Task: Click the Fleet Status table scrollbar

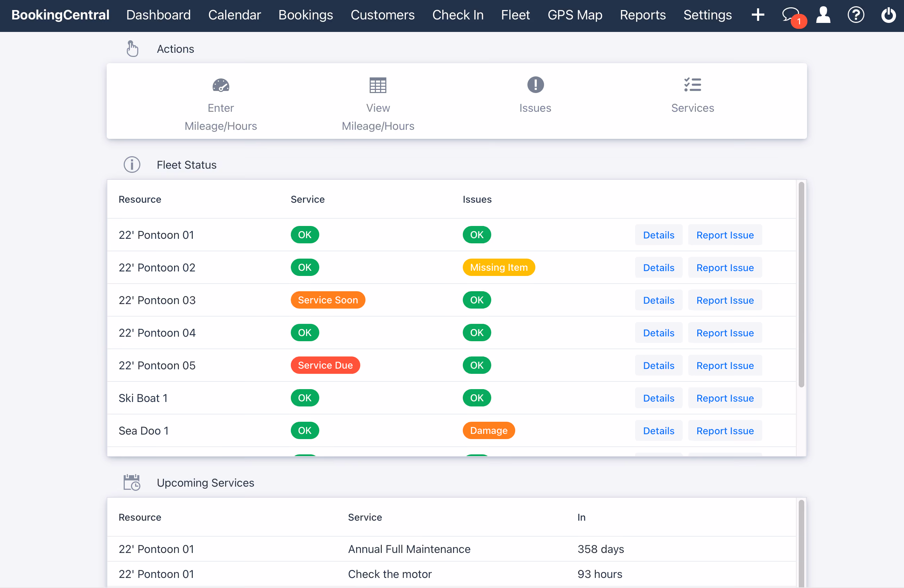Action: click(x=801, y=285)
